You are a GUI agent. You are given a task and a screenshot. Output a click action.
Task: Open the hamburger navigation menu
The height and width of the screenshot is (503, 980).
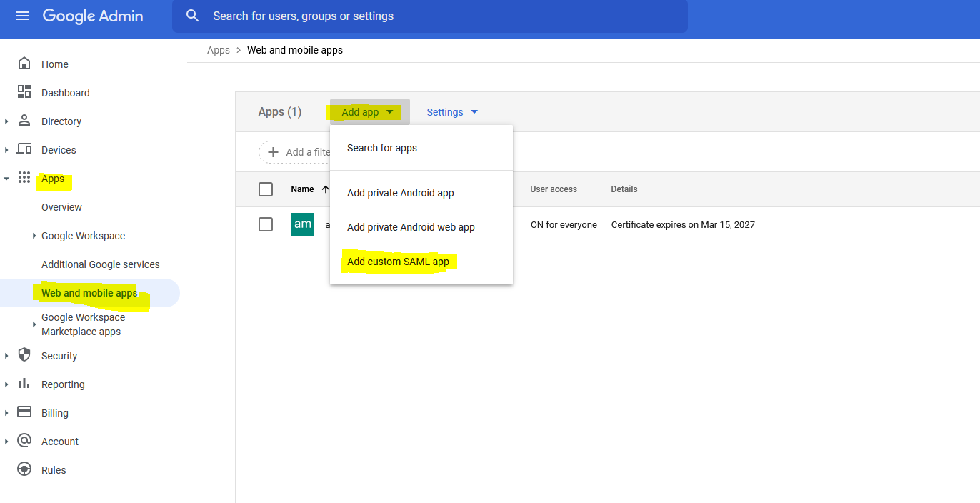(x=21, y=16)
